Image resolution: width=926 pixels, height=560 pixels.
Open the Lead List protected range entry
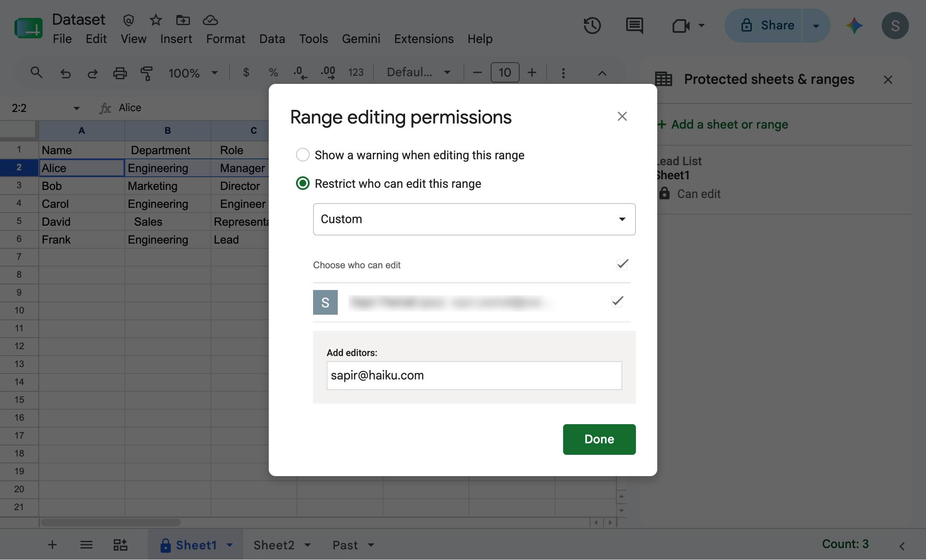pos(784,179)
